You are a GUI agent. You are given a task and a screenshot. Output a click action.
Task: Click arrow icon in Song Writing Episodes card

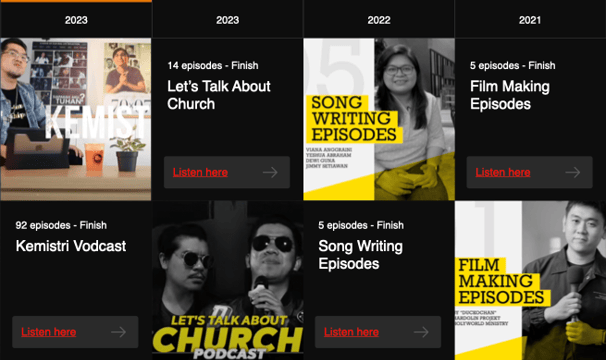pos(421,332)
